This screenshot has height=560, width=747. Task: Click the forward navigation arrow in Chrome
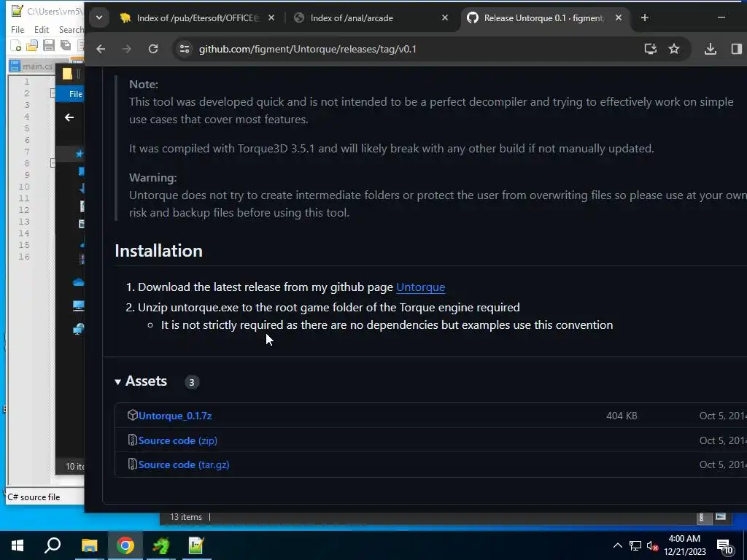(x=127, y=49)
